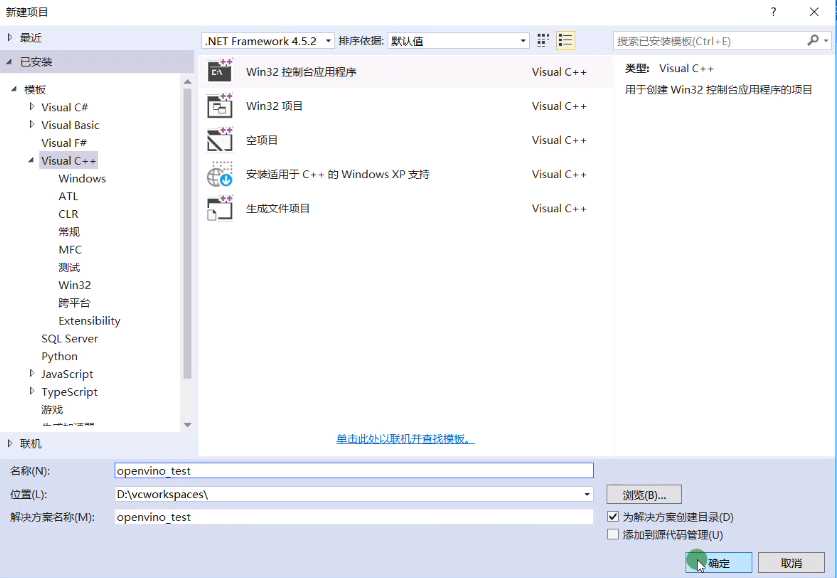Select JavaScript label in tree
The width and height of the screenshot is (837, 578).
pyautogui.click(x=67, y=374)
